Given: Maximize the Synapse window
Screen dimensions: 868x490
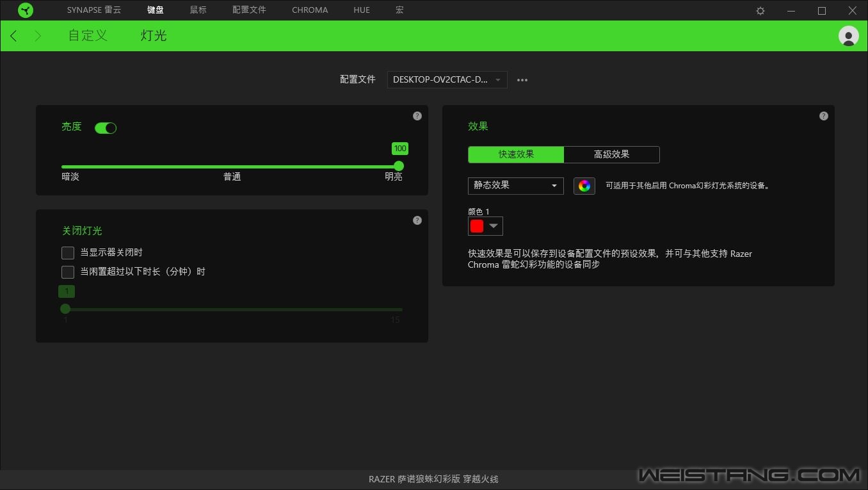Looking at the screenshot, I should pyautogui.click(x=822, y=11).
